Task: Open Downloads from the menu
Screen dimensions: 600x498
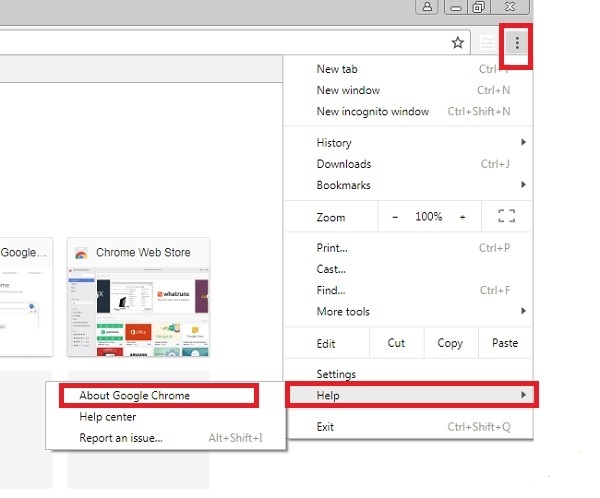Action: click(x=408, y=164)
